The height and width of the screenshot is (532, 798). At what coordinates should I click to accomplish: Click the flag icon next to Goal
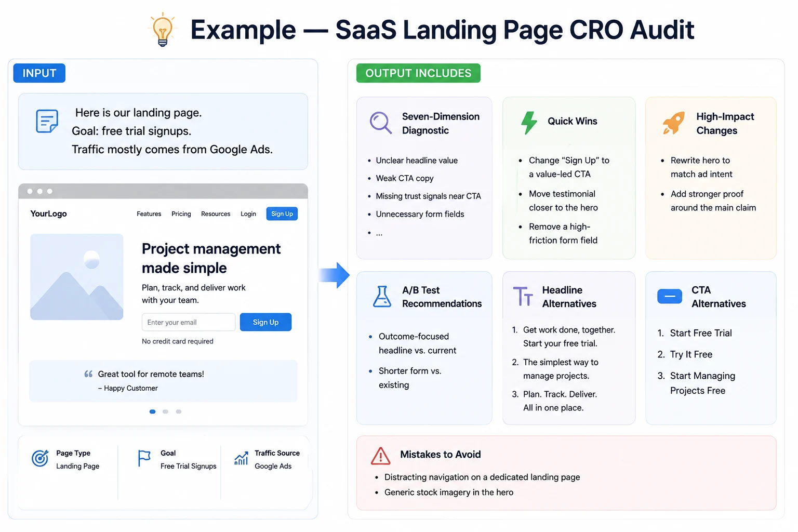pyautogui.click(x=144, y=458)
